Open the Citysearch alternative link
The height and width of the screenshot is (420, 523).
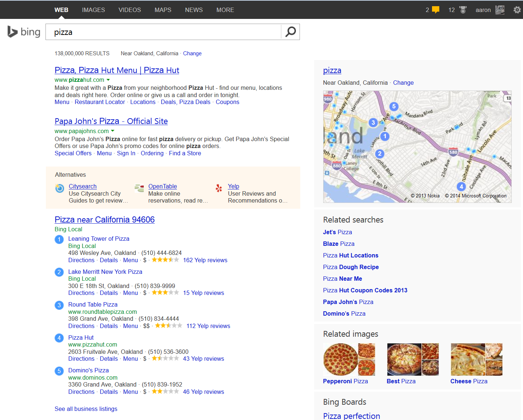point(83,187)
